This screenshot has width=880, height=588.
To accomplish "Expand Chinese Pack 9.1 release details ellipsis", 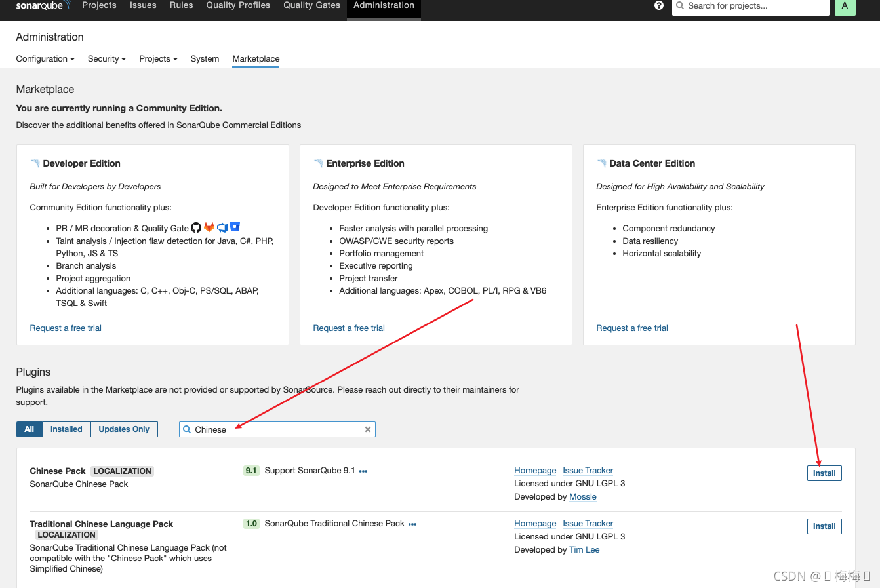I will tap(363, 471).
